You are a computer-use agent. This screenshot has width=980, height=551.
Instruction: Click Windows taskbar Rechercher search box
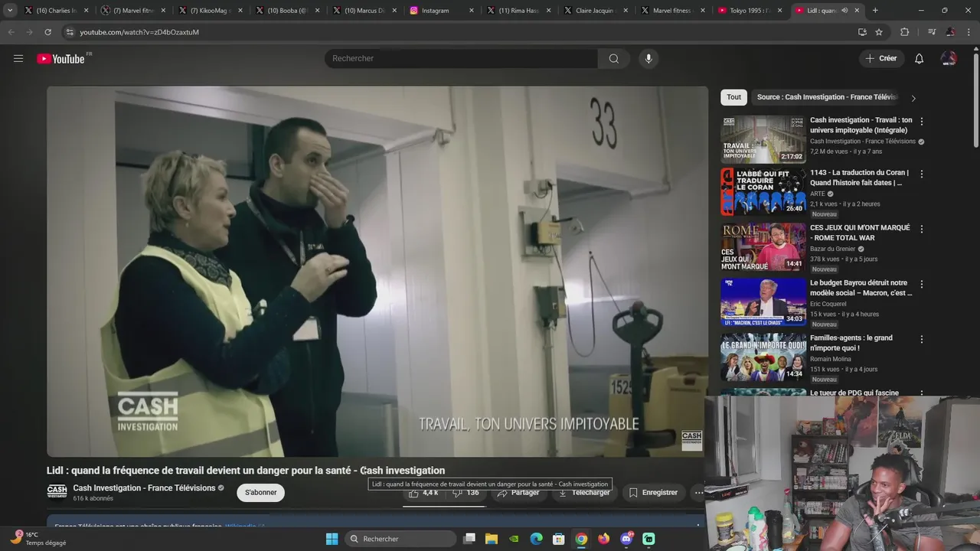point(400,539)
